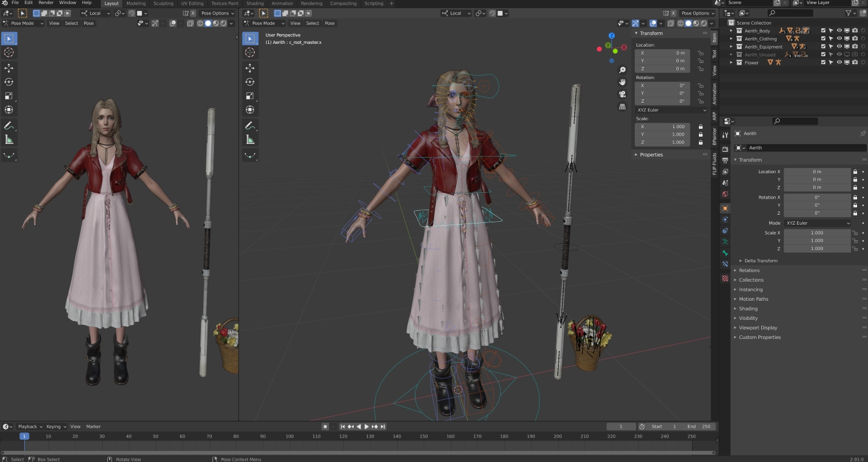
Task: Select the Move tool in left viewport
Action: tap(9, 68)
